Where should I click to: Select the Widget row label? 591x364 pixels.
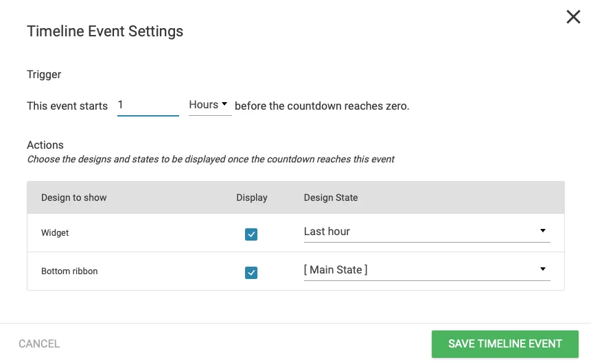point(55,233)
